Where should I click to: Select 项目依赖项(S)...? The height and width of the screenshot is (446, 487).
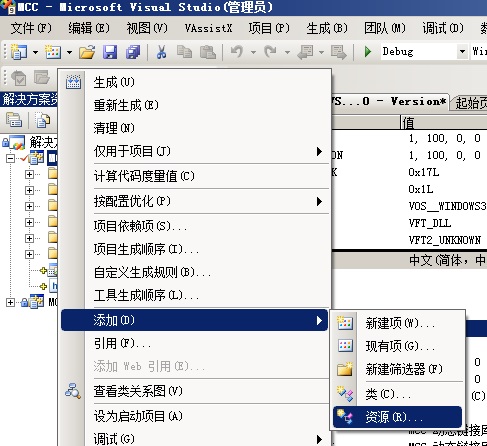[195, 226]
